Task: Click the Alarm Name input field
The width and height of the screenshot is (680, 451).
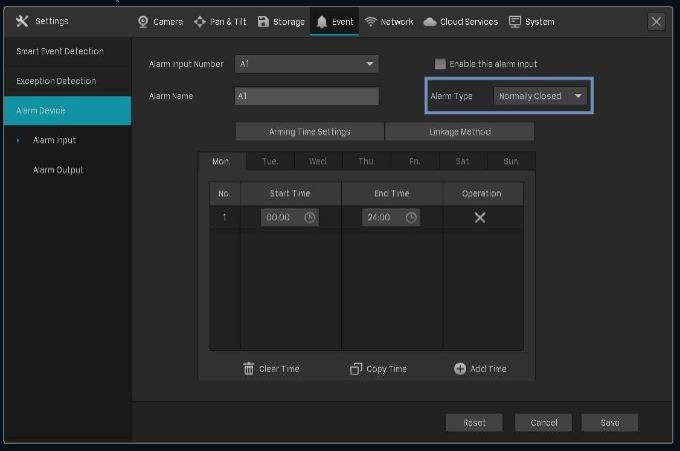Action: [306, 96]
